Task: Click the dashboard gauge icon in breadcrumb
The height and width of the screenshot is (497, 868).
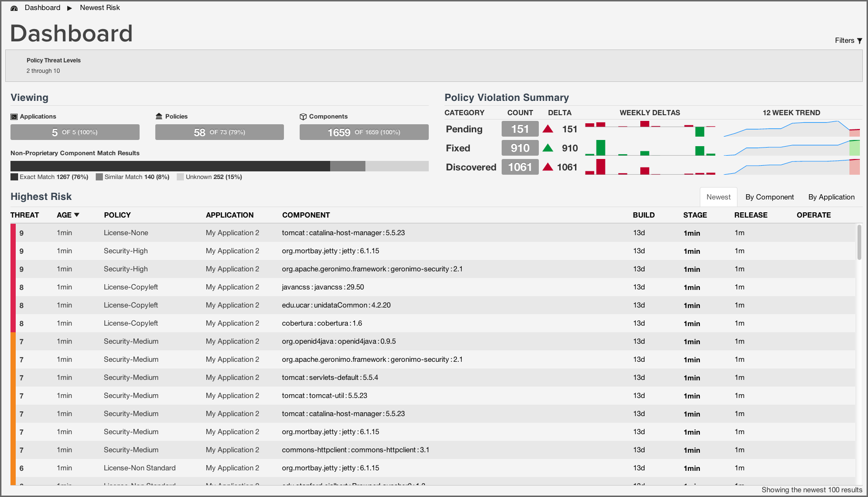Action: [x=14, y=8]
